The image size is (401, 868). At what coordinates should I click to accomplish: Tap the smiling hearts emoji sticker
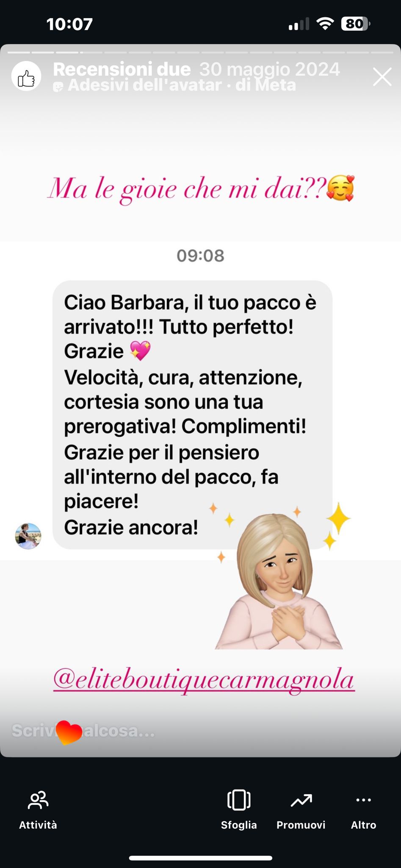[x=340, y=188]
